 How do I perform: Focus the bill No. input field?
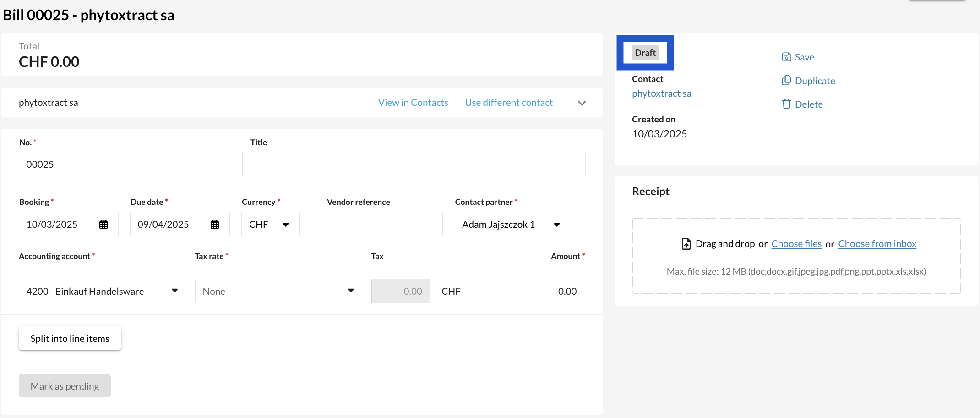point(131,164)
